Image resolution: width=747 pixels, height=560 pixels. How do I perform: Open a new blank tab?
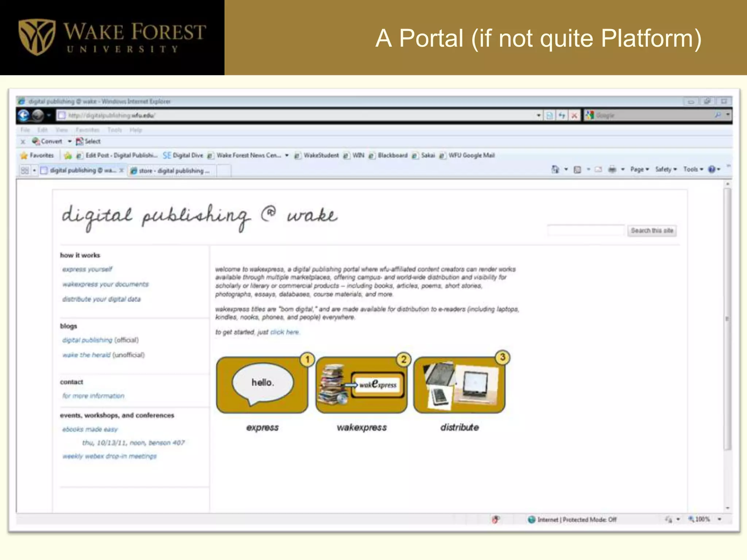[224, 171]
